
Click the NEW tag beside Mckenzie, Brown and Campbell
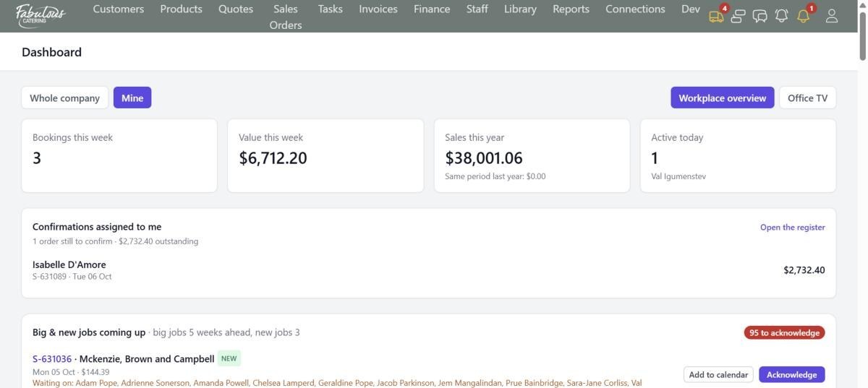229,358
